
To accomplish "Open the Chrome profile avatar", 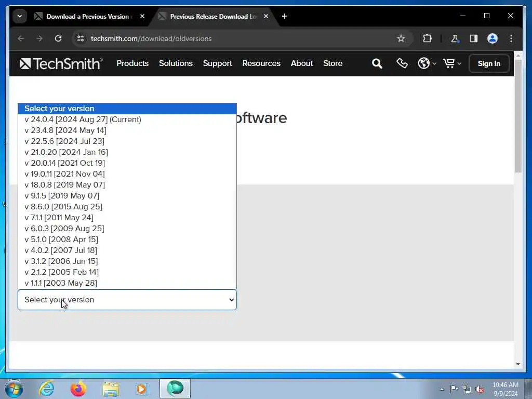I will click(493, 38).
